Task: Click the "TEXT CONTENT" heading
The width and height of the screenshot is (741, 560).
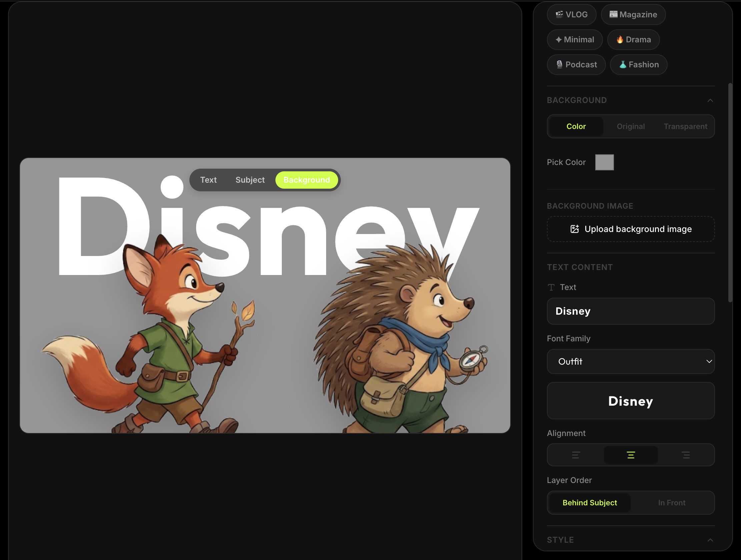Action: point(580,267)
